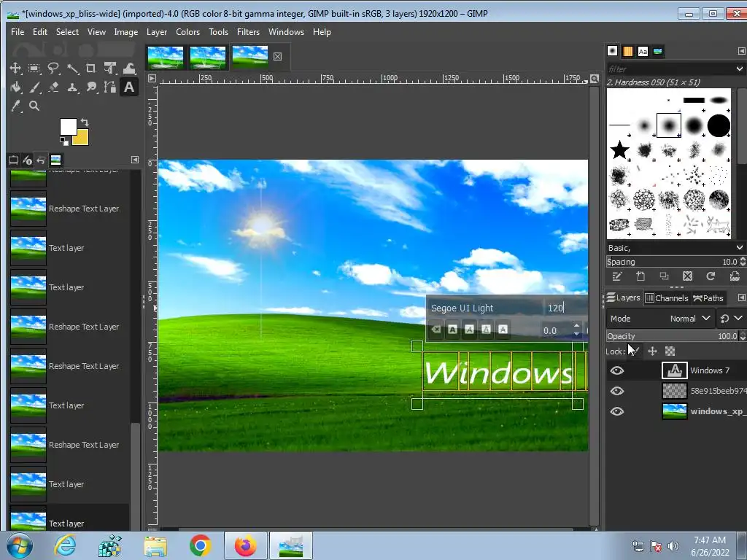Open Firefox from the taskbar
The width and height of the screenshot is (747, 560).
tap(245, 545)
